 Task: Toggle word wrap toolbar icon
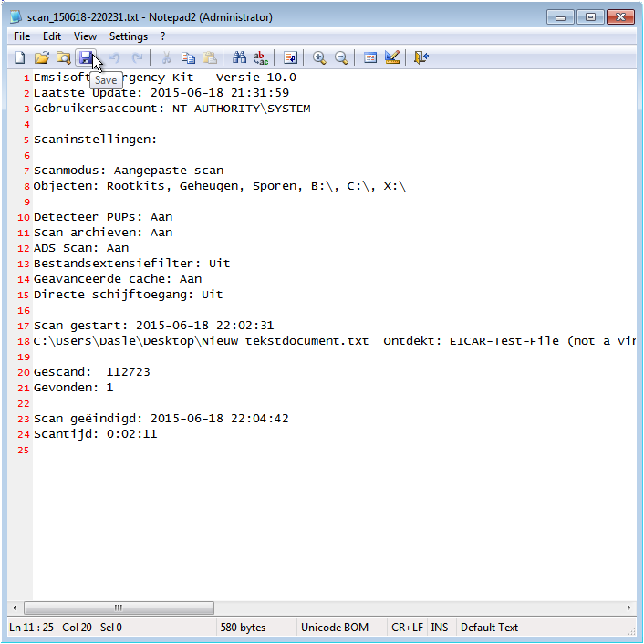click(290, 57)
